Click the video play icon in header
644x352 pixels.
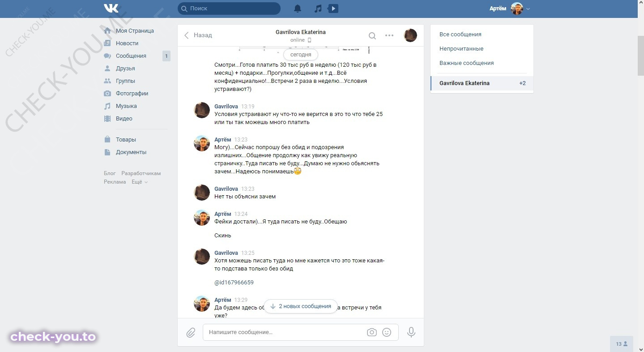333,9
